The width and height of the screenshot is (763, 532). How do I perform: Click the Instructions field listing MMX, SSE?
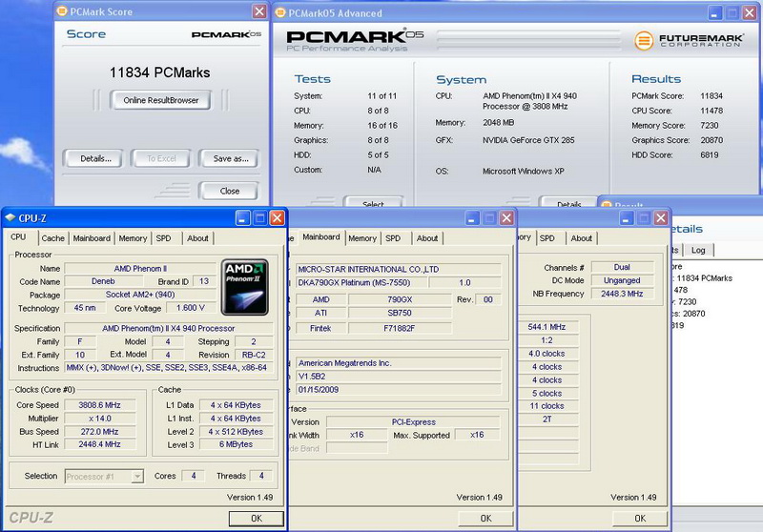(x=169, y=368)
